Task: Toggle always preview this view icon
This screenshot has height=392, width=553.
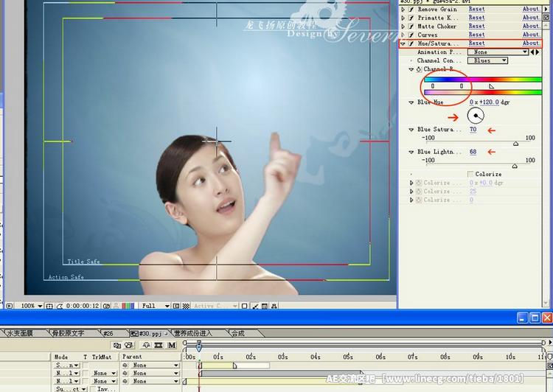Action: pyautogui.click(x=9, y=306)
